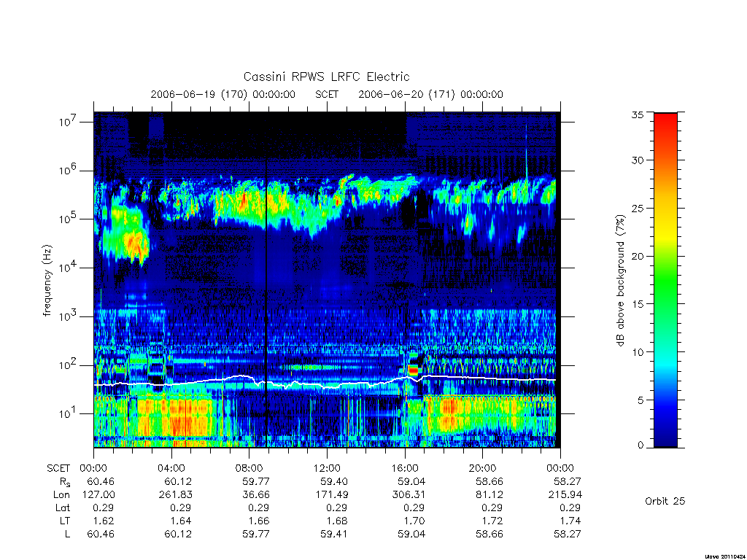Click the red burst near 16:00 at 10^2 Hz

point(414,370)
